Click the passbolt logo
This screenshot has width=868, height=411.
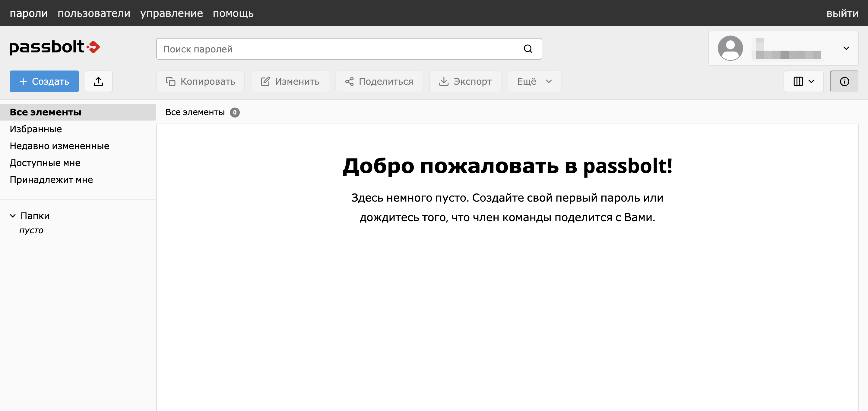(55, 47)
